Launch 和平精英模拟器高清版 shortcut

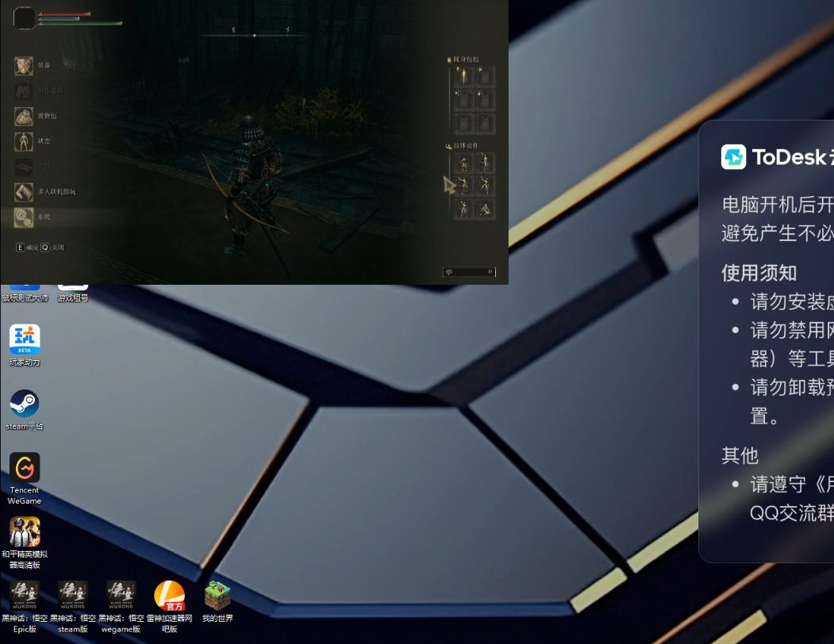click(25, 542)
